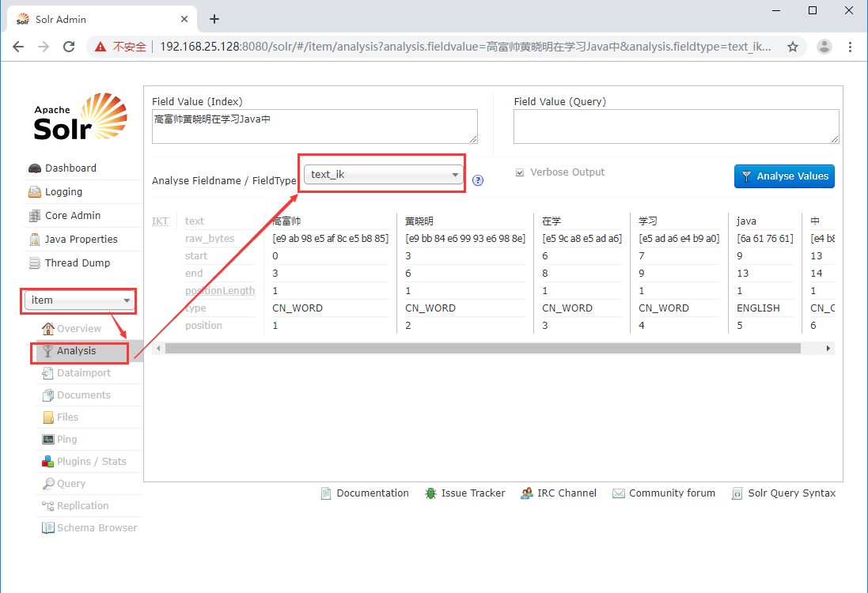
Task: Click the results scrollbar left arrow
Action: 158,349
